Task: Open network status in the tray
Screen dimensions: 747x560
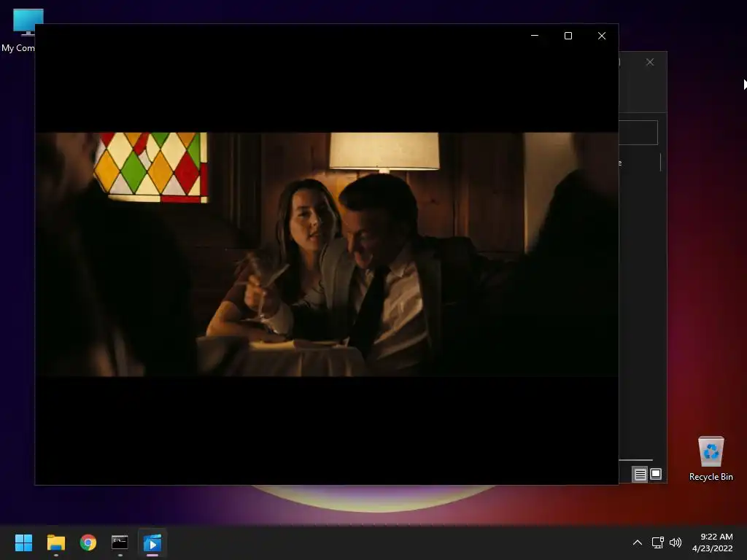Action: pyautogui.click(x=657, y=542)
